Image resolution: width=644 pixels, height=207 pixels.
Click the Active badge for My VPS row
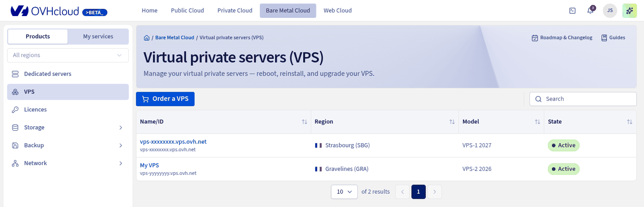pyautogui.click(x=563, y=169)
